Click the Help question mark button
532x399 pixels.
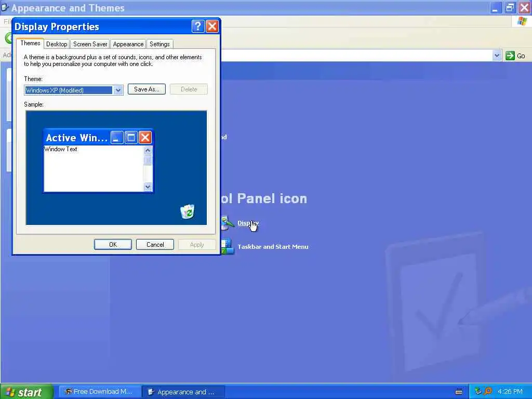[x=198, y=26]
